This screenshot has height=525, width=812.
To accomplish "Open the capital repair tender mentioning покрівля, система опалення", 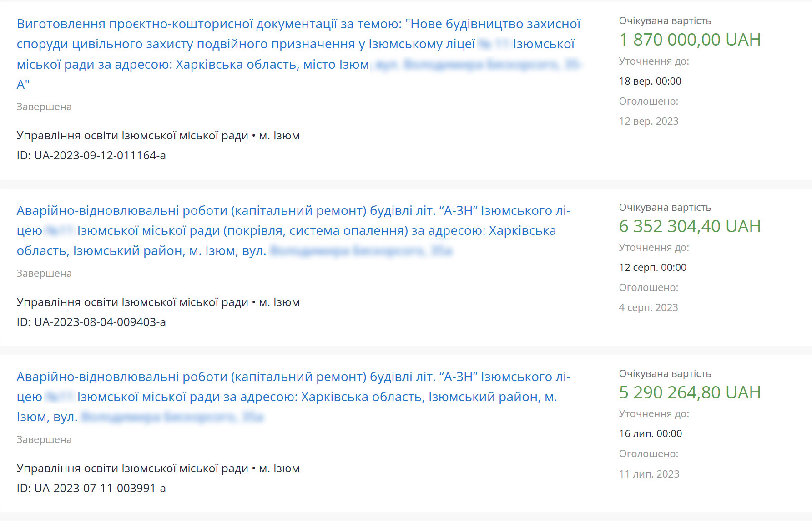I will pos(293,211).
